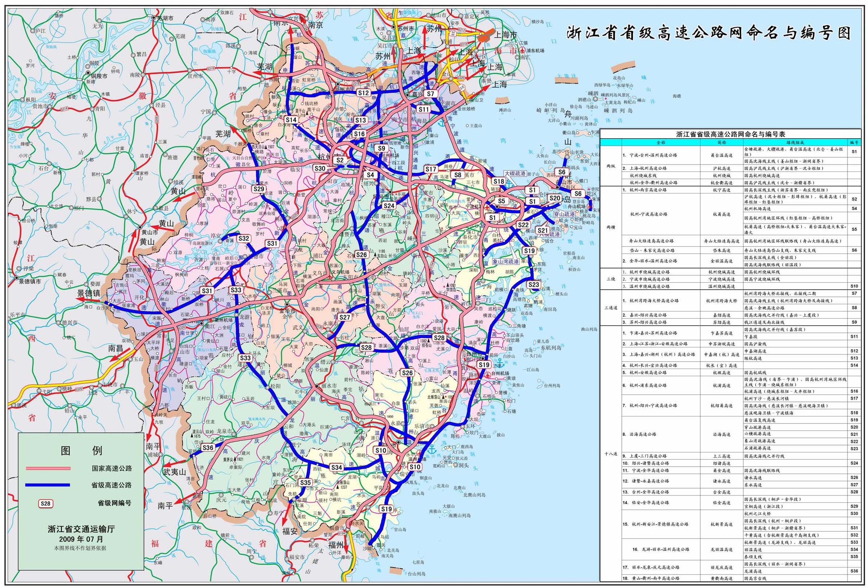Click the S35 route badge

305,483
